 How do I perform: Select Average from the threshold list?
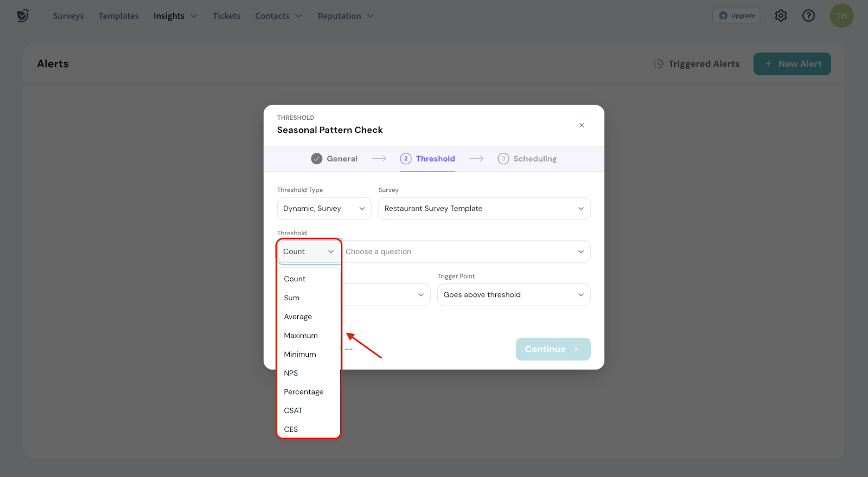tap(298, 317)
